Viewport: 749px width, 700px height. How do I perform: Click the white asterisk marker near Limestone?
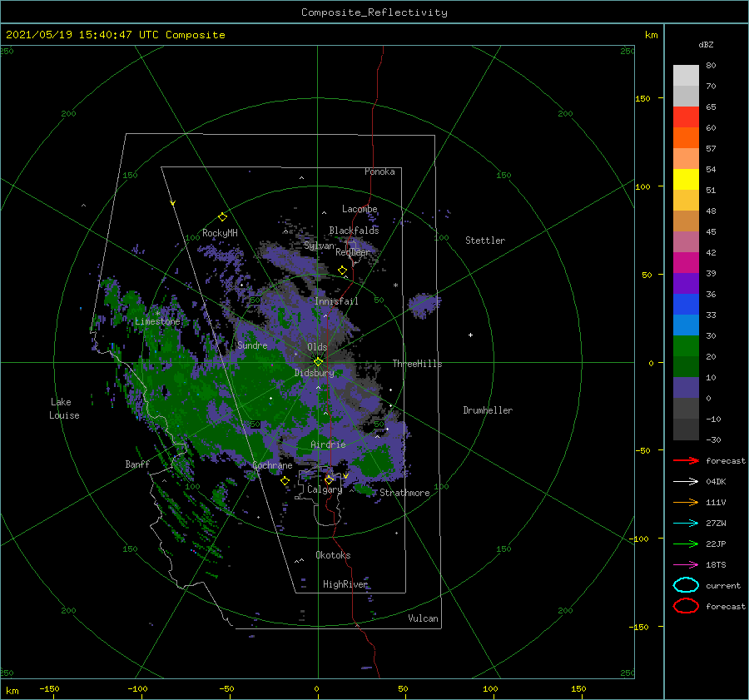pos(157,314)
